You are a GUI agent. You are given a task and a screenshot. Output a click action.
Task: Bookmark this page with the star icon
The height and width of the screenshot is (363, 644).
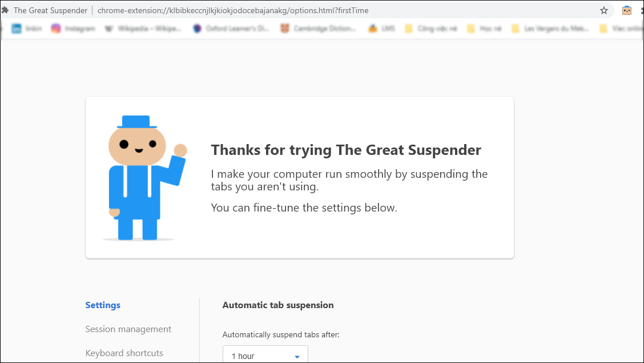coord(604,10)
